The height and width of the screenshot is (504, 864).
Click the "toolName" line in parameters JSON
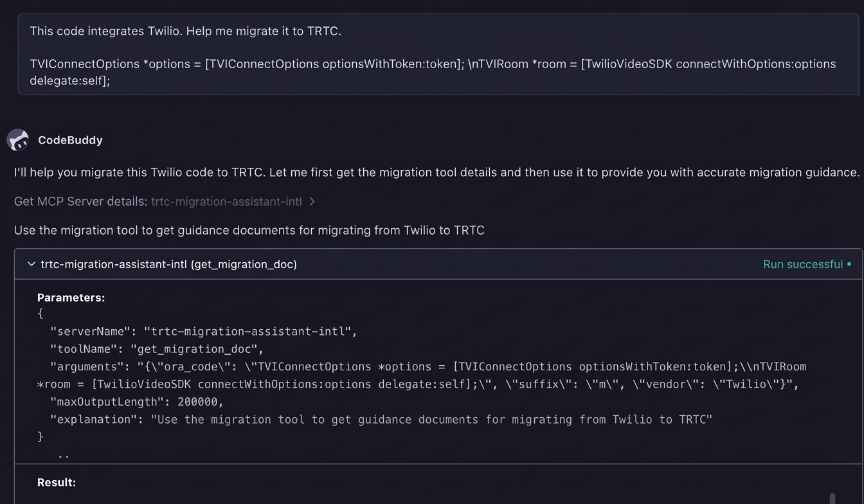pyautogui.click(x=157, y=349)
